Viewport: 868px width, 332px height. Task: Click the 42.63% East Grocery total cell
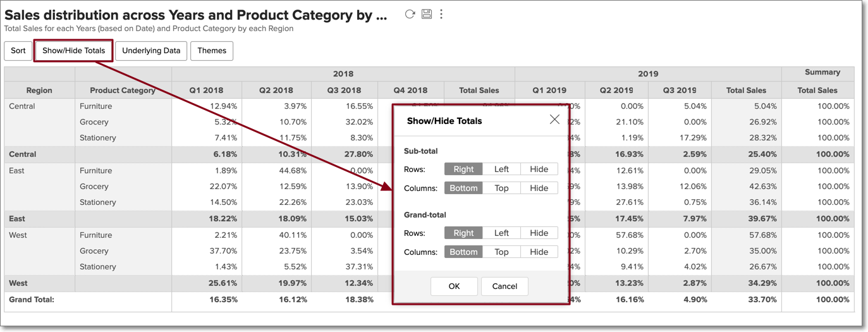[747, 187]
